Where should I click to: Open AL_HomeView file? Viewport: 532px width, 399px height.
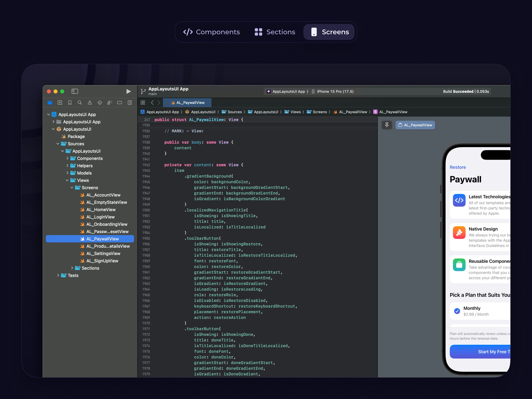pyautogui.click(x=90, y=210)
